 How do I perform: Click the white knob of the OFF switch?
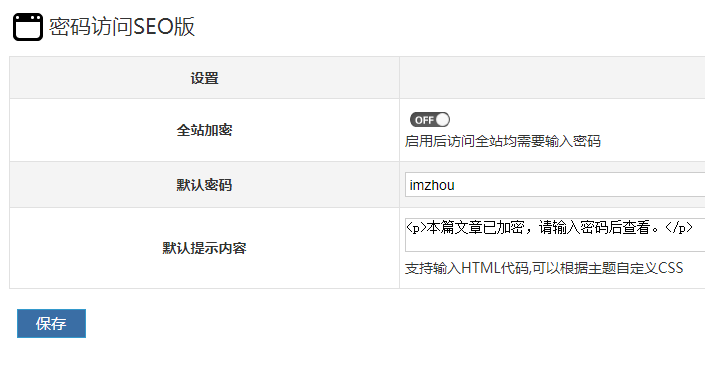(442, 120)
